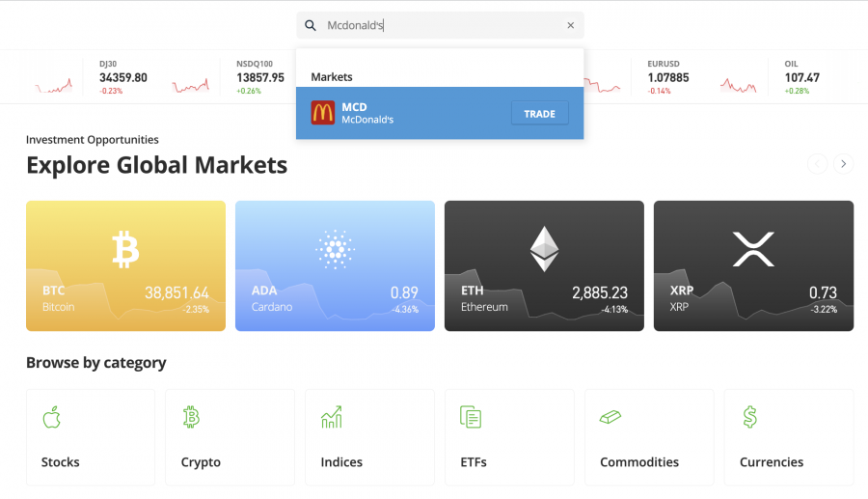Click the EURUSD -0.14% change
Viewport: 868px width, 499px height.
(659, 91)
